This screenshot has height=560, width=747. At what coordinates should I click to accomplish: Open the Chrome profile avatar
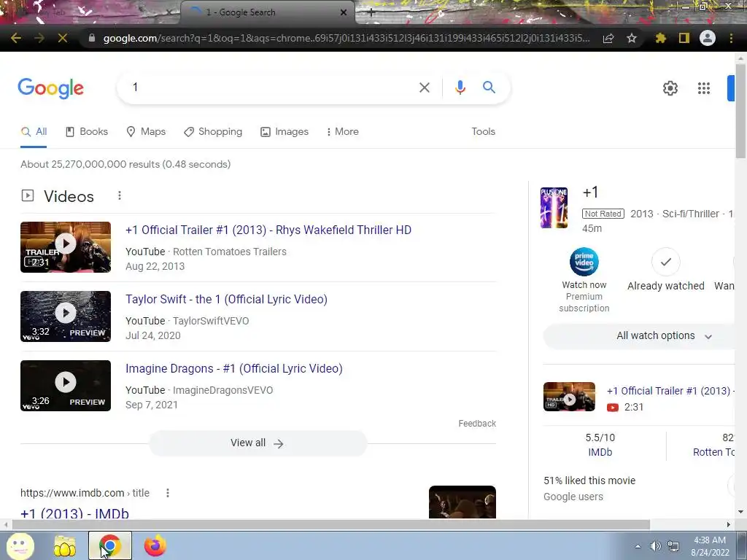pos(708,38)
